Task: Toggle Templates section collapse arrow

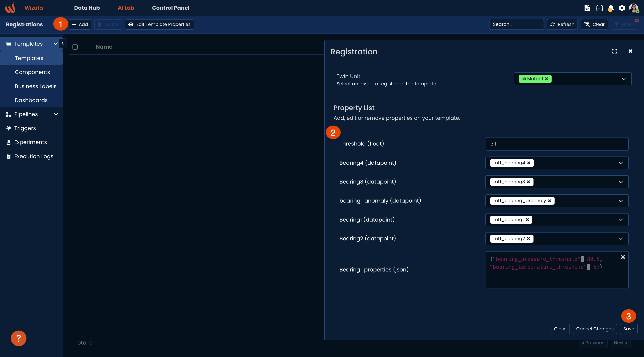Action: click(x=55, y=44)
